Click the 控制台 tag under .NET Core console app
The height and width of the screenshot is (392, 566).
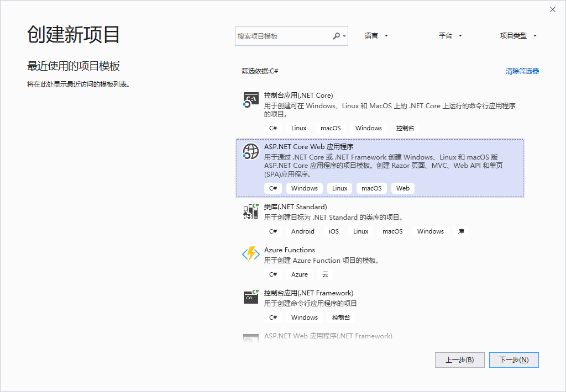tap(405, 128)
